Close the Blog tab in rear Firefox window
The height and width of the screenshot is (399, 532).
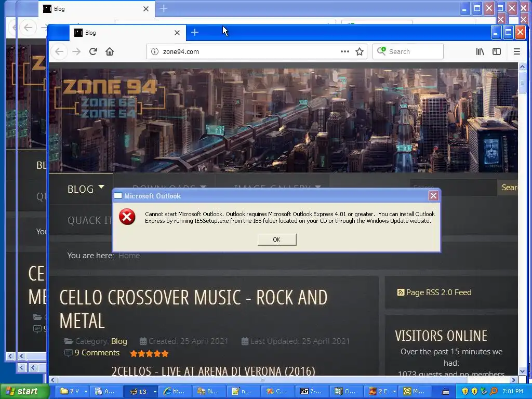click(146, 9)
